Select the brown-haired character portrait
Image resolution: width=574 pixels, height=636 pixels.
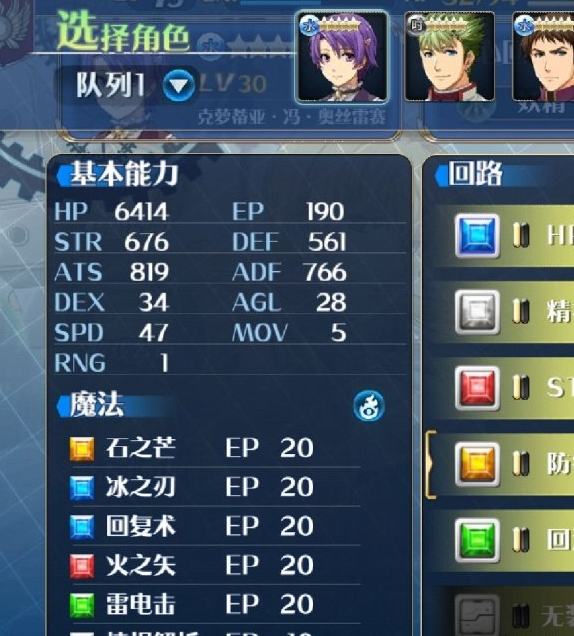pyautogui.click(x=543, y=56)
